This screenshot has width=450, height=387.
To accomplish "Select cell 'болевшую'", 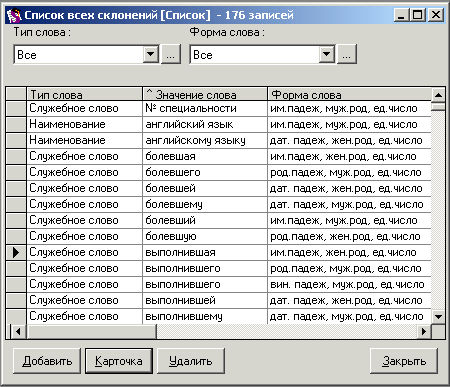I will tap(205, 236).
